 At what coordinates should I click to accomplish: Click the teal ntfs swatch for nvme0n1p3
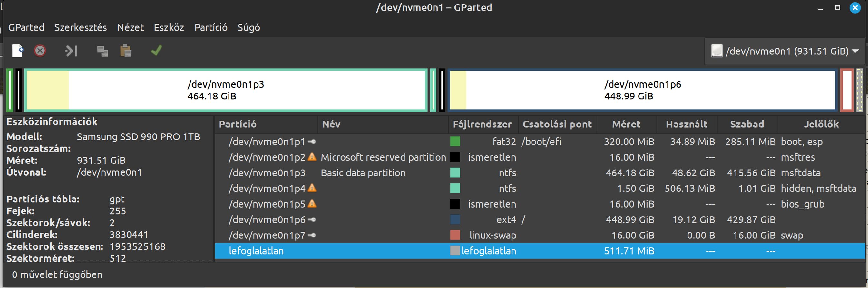pyautogui.click(x=455, y=173)
